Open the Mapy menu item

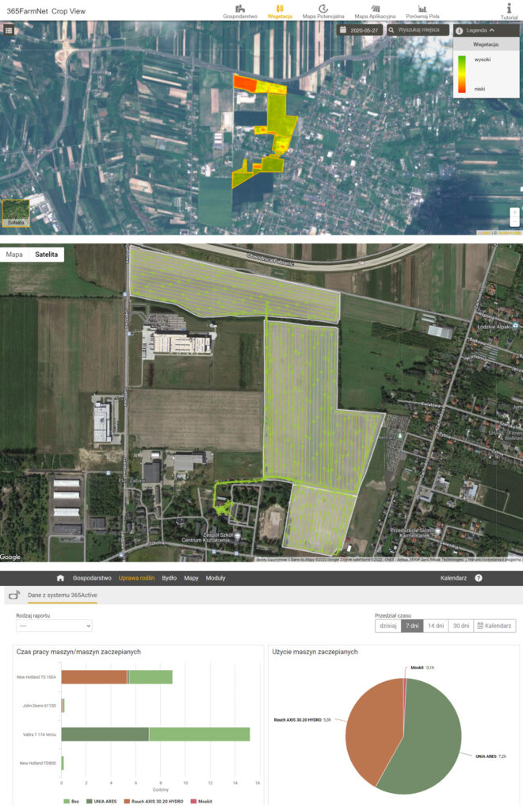[192, 578]
